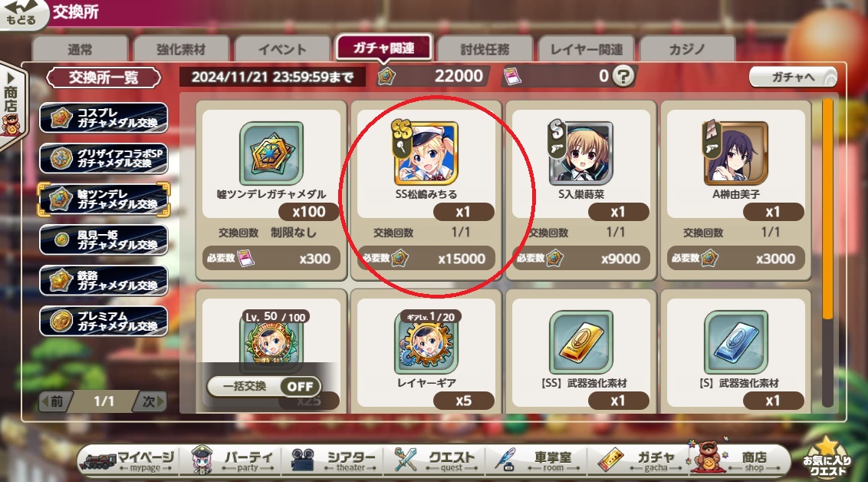Go to previous page with 前 arrow
The image size is (868, 482).
(x=54, y=401)
